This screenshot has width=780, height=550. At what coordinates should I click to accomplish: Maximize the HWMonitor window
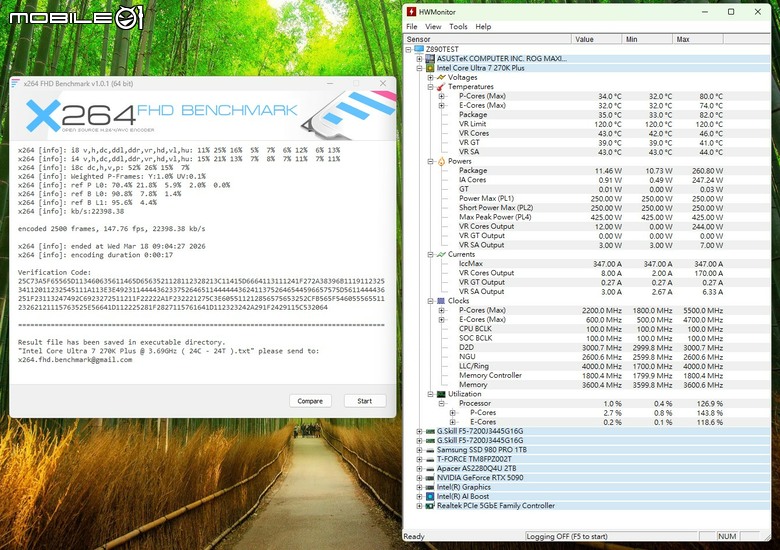pyautogui.click(x=731, y=11)
